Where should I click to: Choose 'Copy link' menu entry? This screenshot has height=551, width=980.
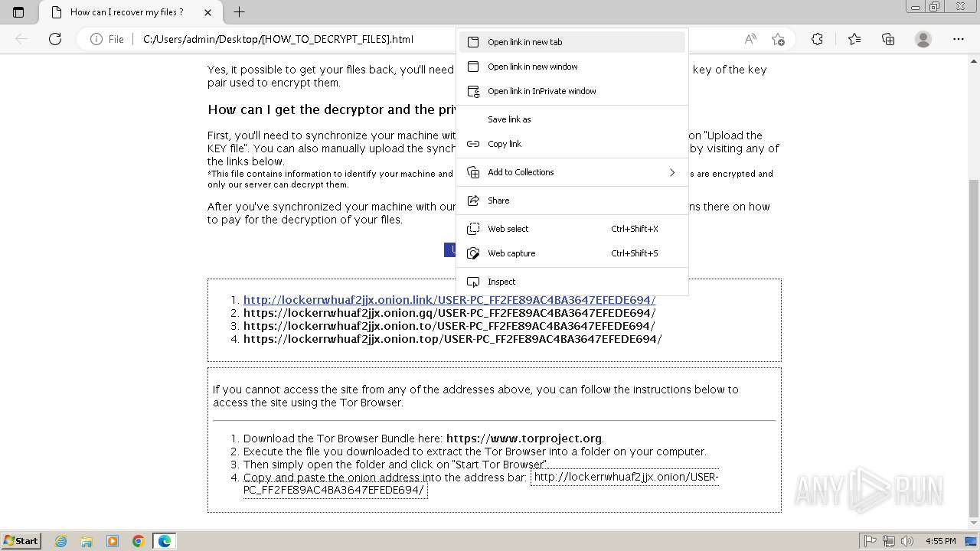pyautogui.click(x=572, y=144)
